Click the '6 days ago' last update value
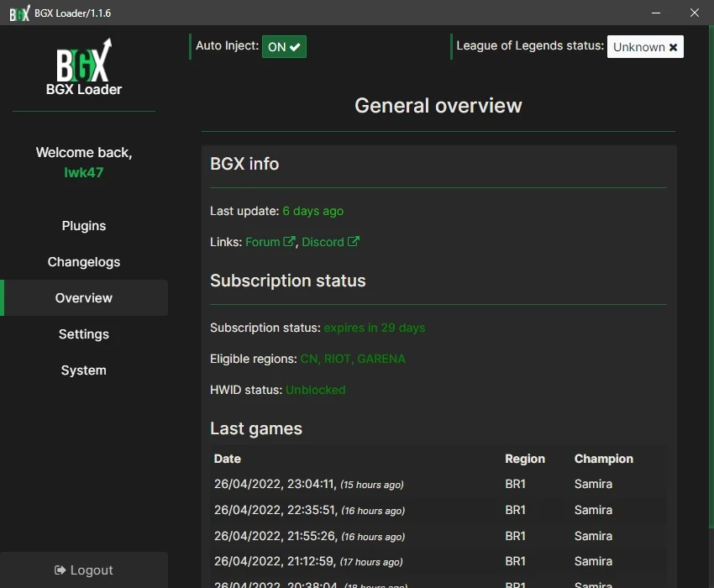 [x=312, y=211]
